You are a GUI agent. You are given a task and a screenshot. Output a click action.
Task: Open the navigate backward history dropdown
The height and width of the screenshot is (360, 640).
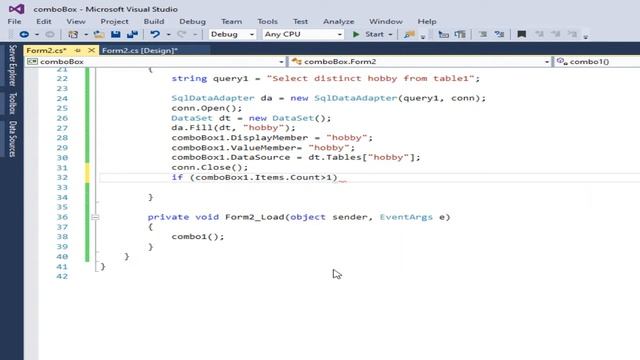pos(37,35)
